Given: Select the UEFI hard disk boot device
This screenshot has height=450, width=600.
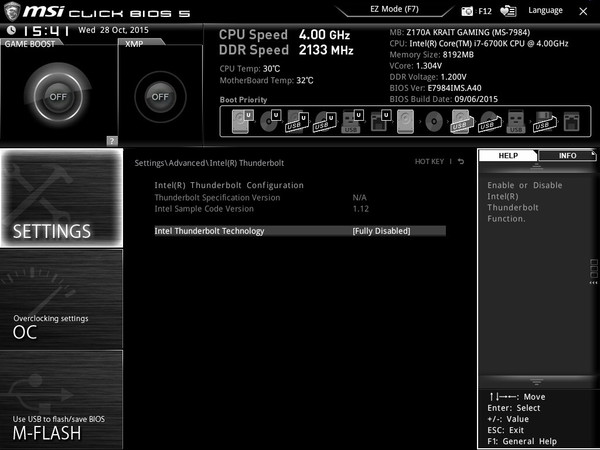Looking at the screenshot, I should (x=243, y=121).
